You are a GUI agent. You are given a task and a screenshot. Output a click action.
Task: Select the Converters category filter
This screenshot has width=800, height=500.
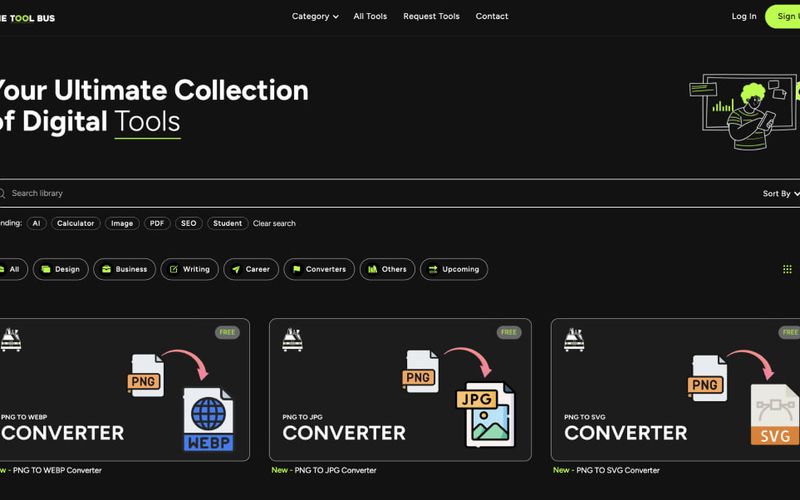[x=319, y=269]
